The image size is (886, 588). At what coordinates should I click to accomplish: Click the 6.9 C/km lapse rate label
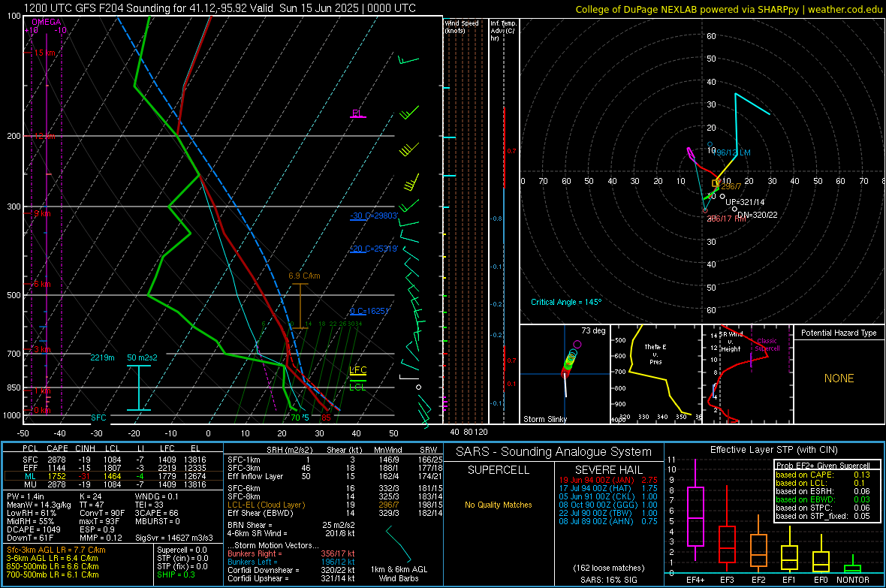tap(304, 276)
